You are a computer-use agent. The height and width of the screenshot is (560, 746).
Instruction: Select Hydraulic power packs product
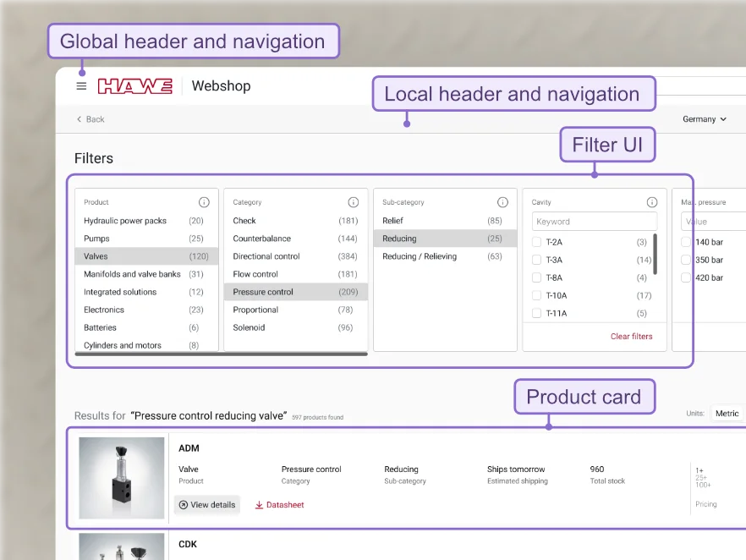pos(146,221)
